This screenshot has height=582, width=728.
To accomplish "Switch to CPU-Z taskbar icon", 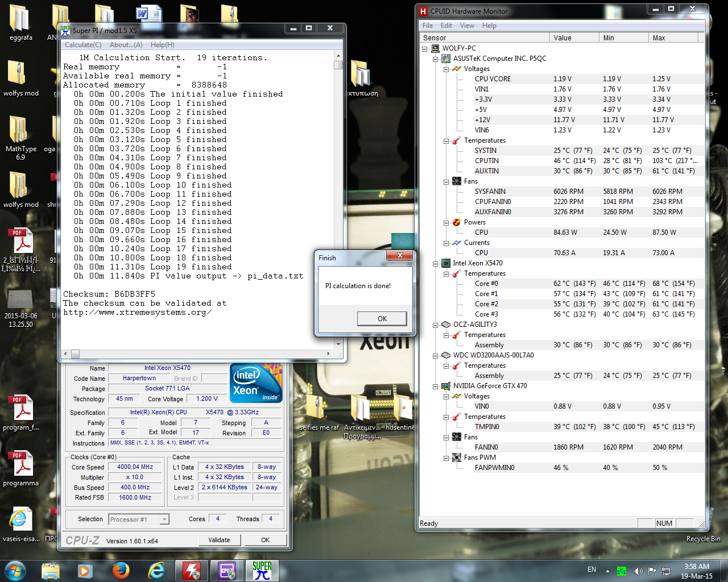I will tap(227, 571).
